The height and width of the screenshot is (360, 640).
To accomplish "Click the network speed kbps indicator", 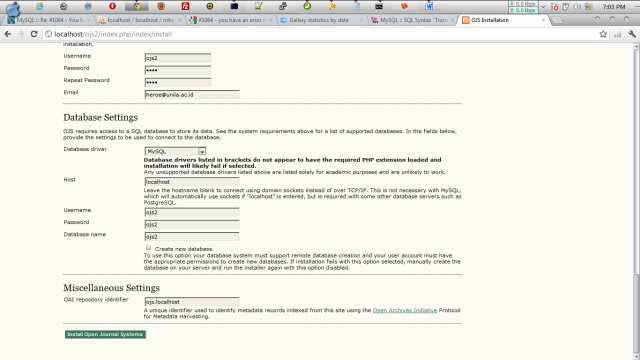I will click(x=523, y=7).
